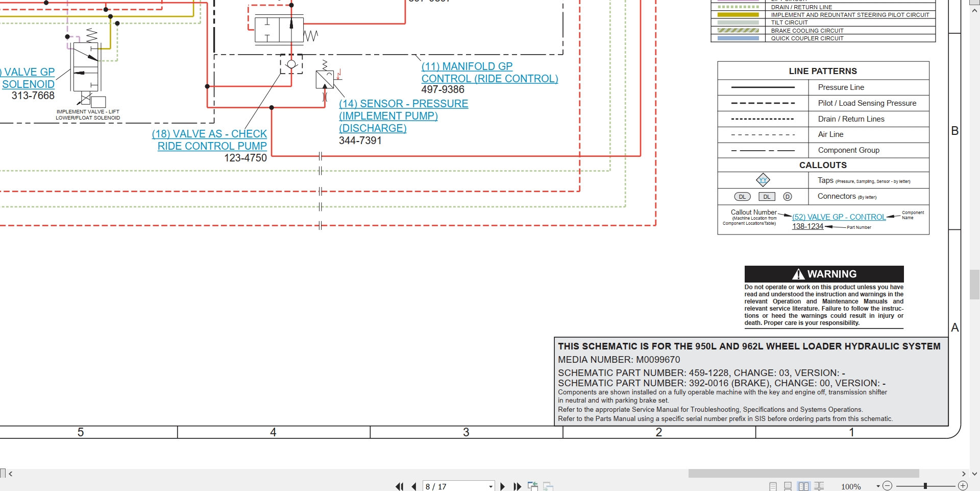
Task: Go to the next page
Action: click(502, 486)
